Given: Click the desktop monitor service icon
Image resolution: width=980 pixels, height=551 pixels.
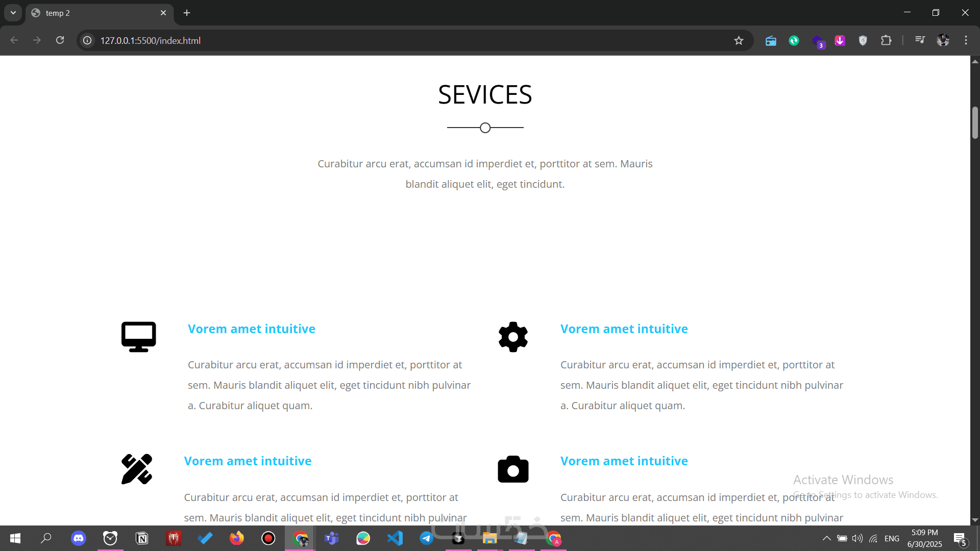Looking at the screenshot, I should tap(138, 337).
